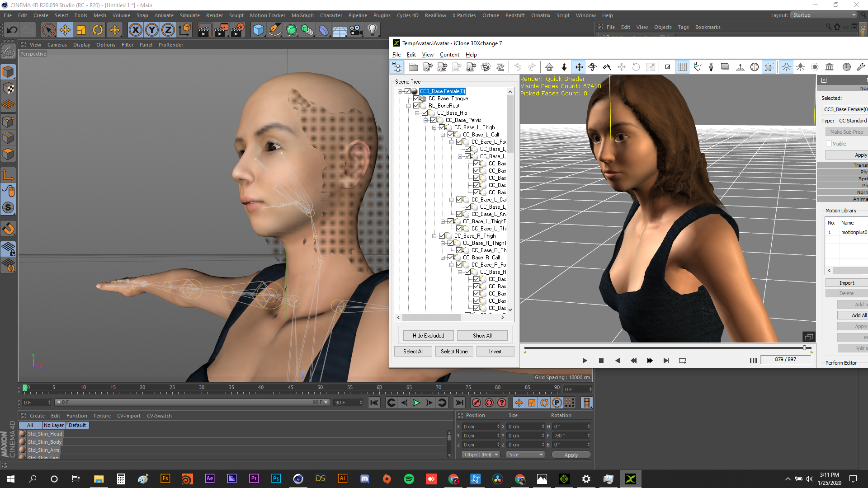Click the 3DXchange playback timeline slider handle
The image size is (868, 488).
(805, 347)
